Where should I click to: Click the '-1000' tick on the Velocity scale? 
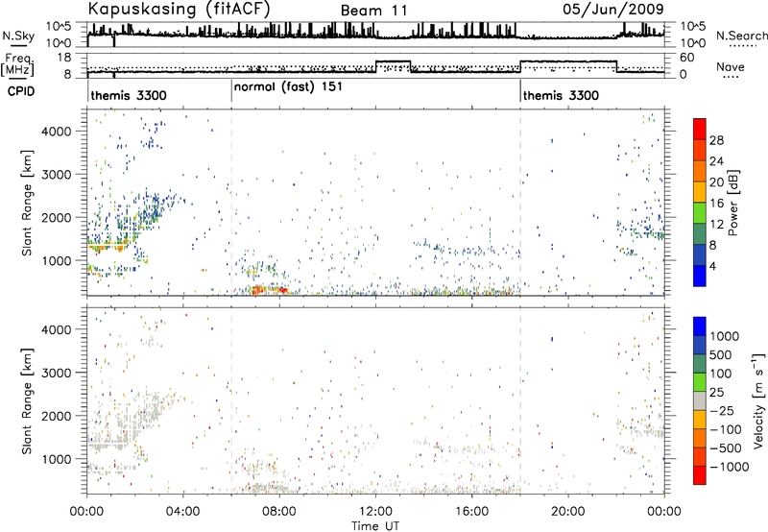pyautogui.click(x=730, y=467)
